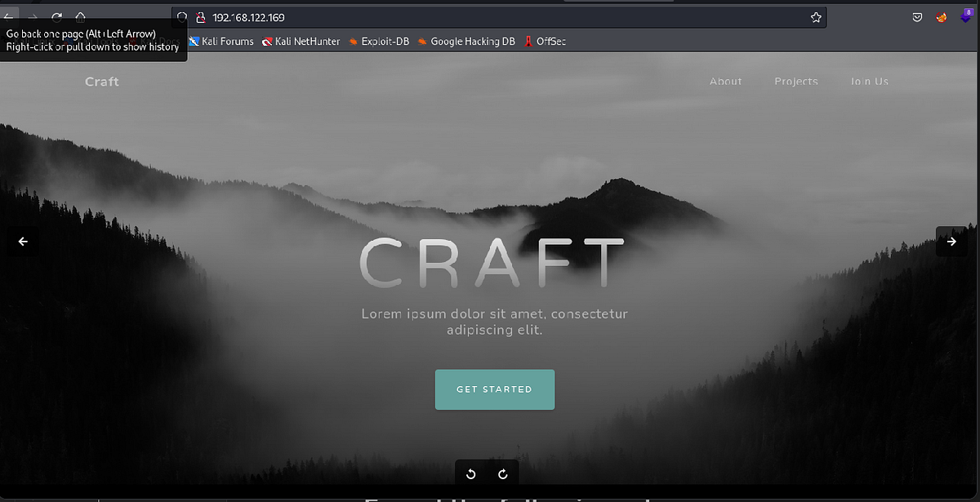
Task: Open the Kali NetHunter bookmark
Action: tap(301, 41)
